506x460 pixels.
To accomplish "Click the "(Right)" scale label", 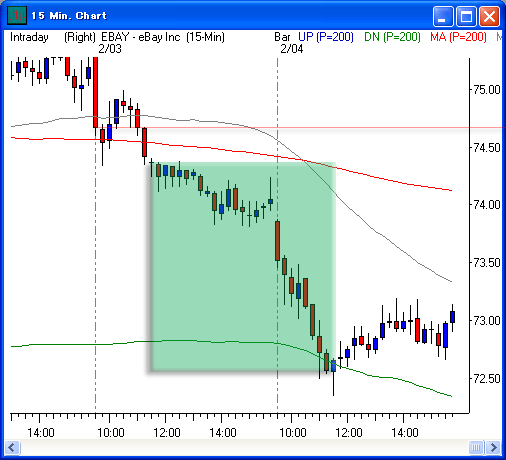I will pos(80,37).
